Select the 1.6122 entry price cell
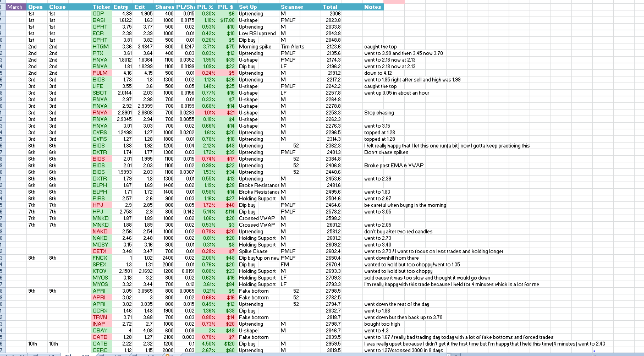The width and height of the screenshot is (644, 356). 123,20
